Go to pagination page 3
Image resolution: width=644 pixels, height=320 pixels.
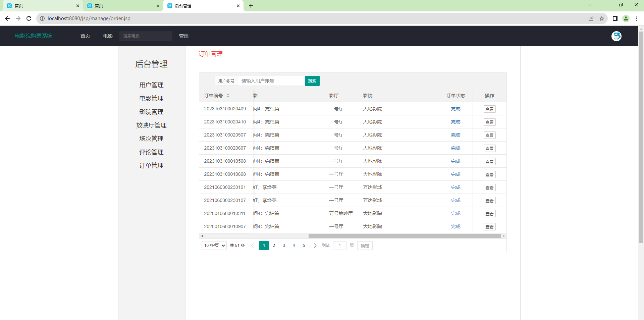[x=284, y=246]
